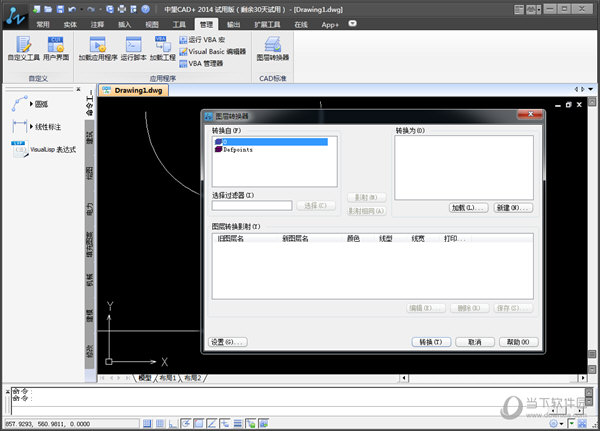This screenshot has width=600, height=431.
Task: Click the 加载(L)... button in the dialog
Action: pos(468,208)
